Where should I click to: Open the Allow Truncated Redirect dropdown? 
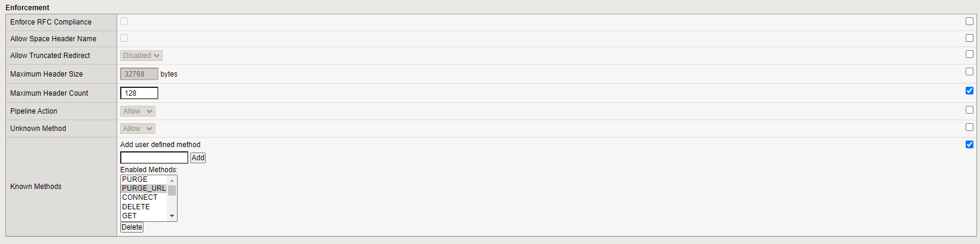(x=141, y=56)
